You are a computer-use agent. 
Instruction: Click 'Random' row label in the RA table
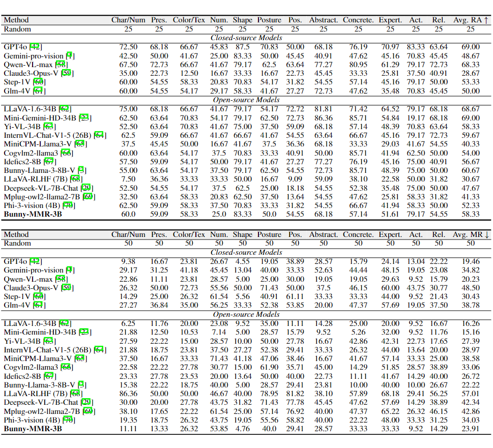(x=17, y=29)
